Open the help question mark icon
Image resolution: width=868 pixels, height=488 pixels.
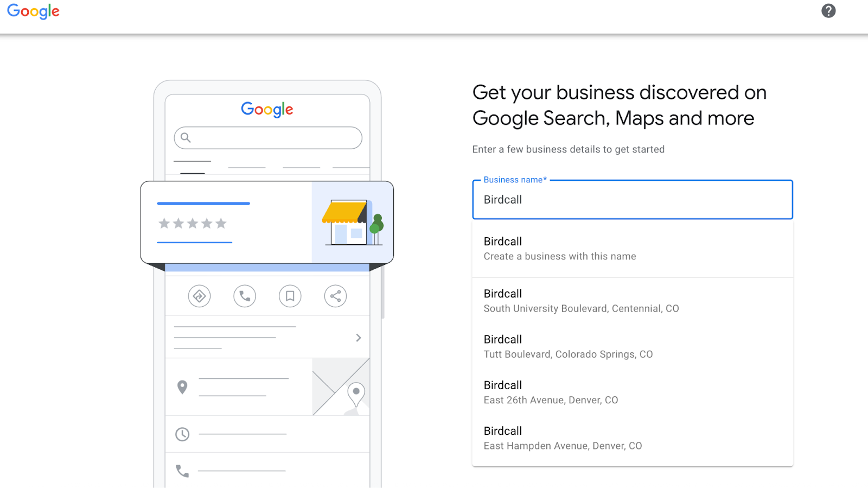[x=828, y=11]
